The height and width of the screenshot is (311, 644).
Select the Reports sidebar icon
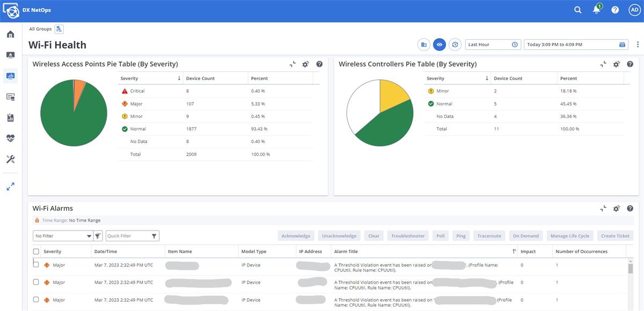tap(10, 117)
